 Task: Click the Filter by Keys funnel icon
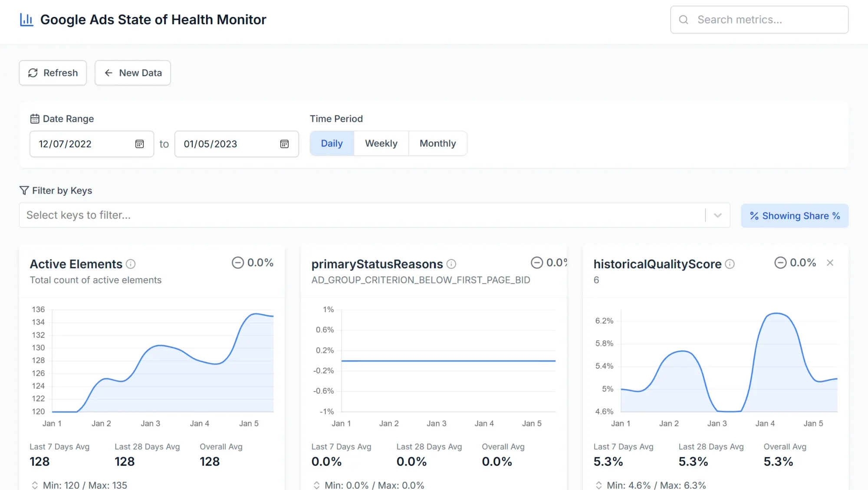(x=24, y=191)
